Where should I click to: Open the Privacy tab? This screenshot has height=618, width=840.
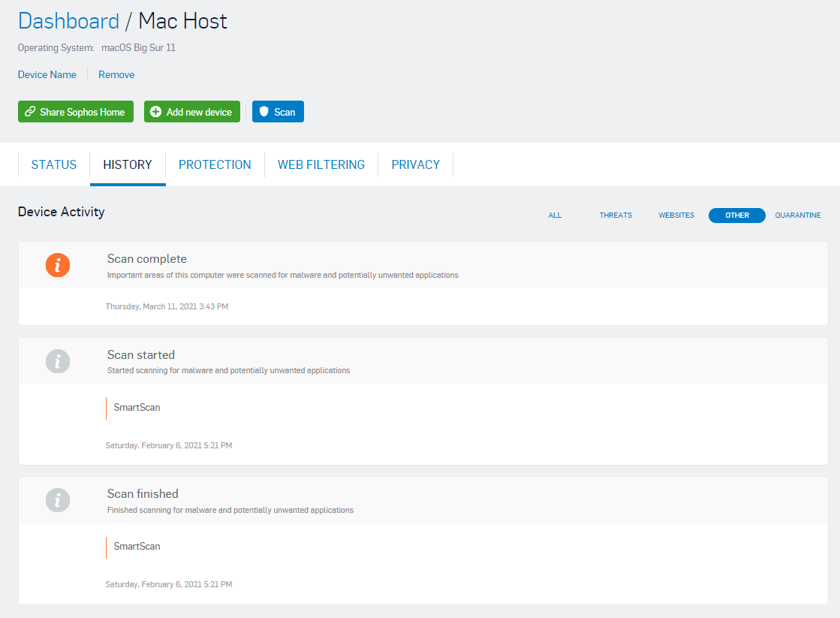tap(415, 164)
